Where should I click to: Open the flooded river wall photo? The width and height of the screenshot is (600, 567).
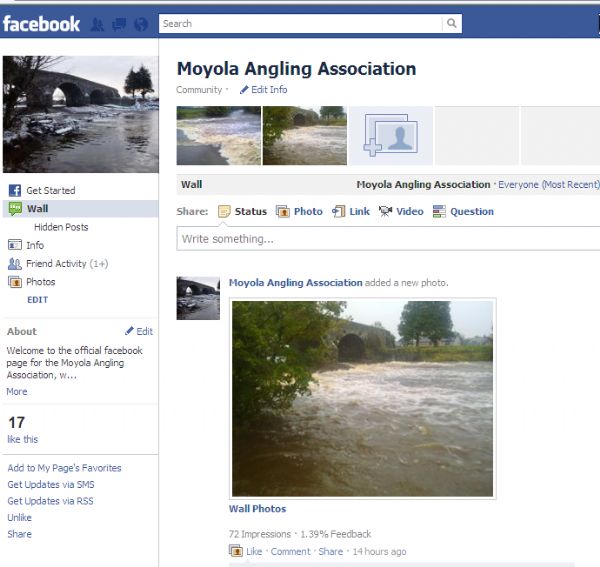click(x=362, y=397)
